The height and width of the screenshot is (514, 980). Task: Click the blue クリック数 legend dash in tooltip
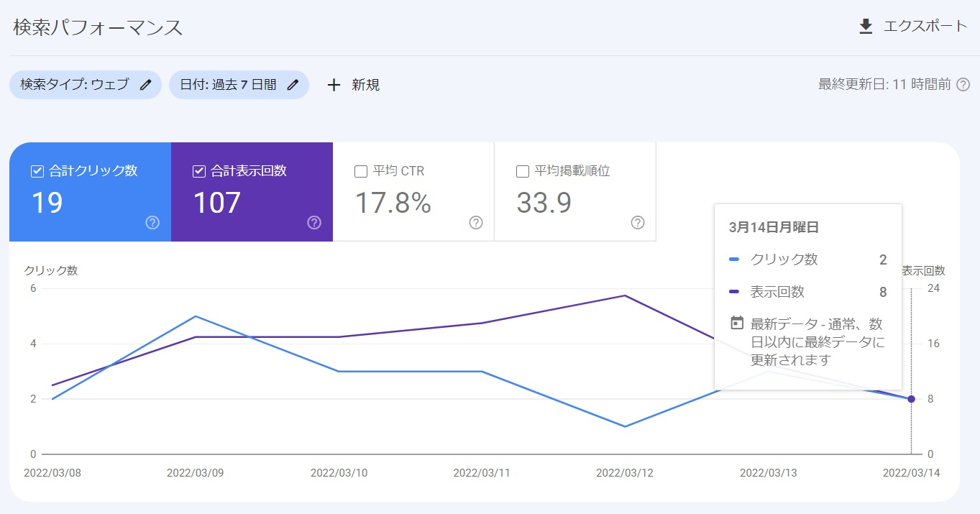coord(734,259)
